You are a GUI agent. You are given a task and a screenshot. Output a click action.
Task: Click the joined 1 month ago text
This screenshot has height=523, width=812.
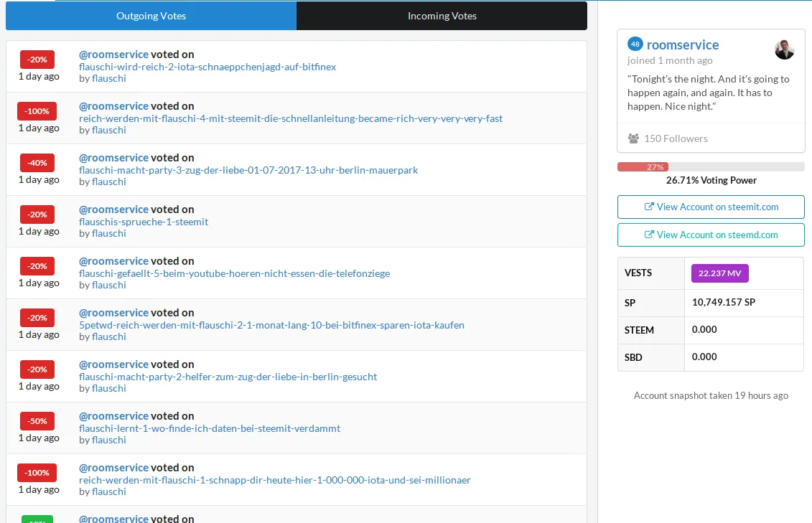click(x=670, y=60)
